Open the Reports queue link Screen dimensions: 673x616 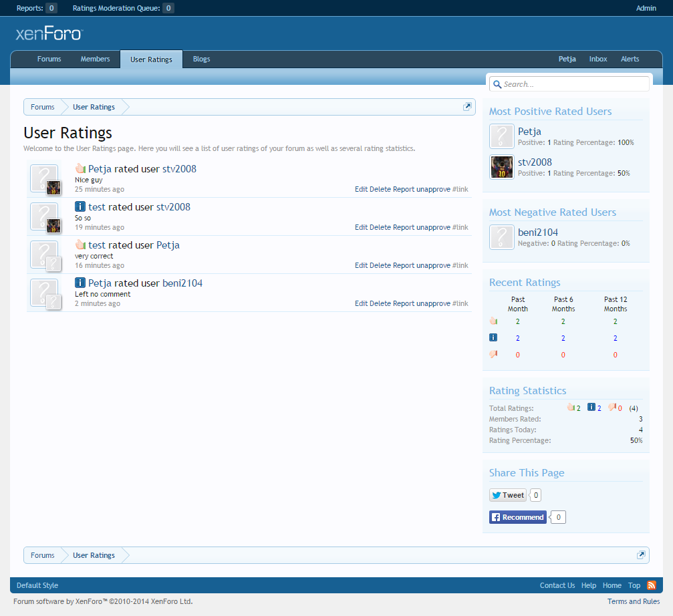pyautogui.click(x=37, y=8)
